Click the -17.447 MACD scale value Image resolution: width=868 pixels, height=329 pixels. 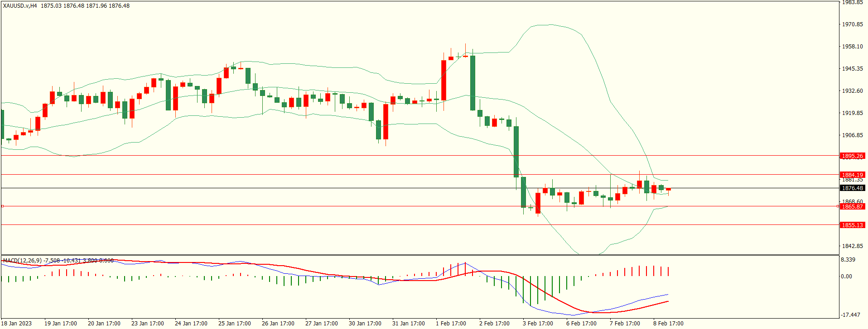[850, 315]
